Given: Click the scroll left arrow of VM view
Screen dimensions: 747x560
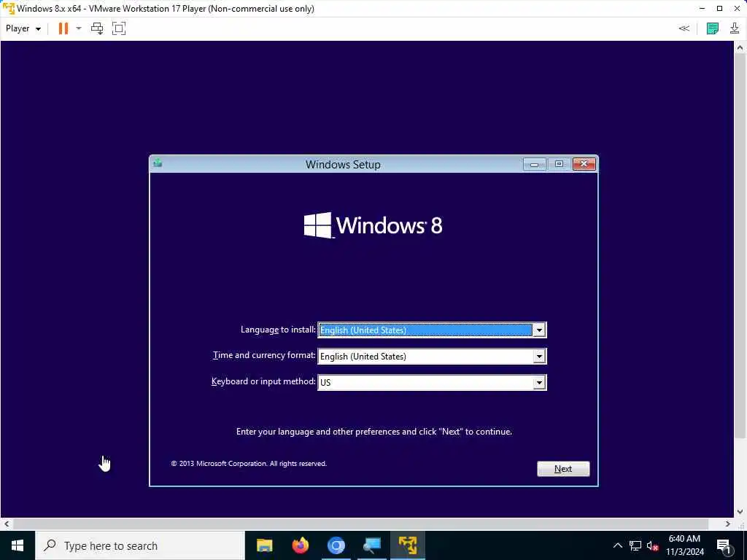Looking at the screenshot, I should pyautogui.click(x=6, y=524).
